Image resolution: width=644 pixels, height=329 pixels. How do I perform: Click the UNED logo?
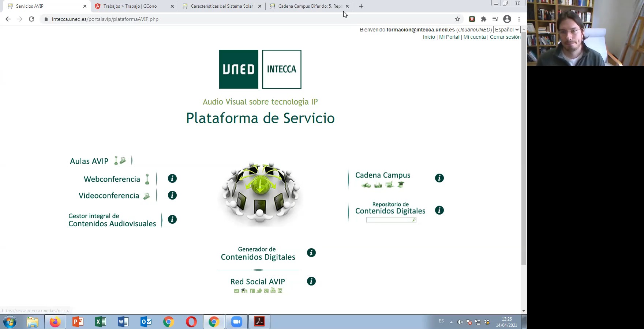(x=239, y=69)
